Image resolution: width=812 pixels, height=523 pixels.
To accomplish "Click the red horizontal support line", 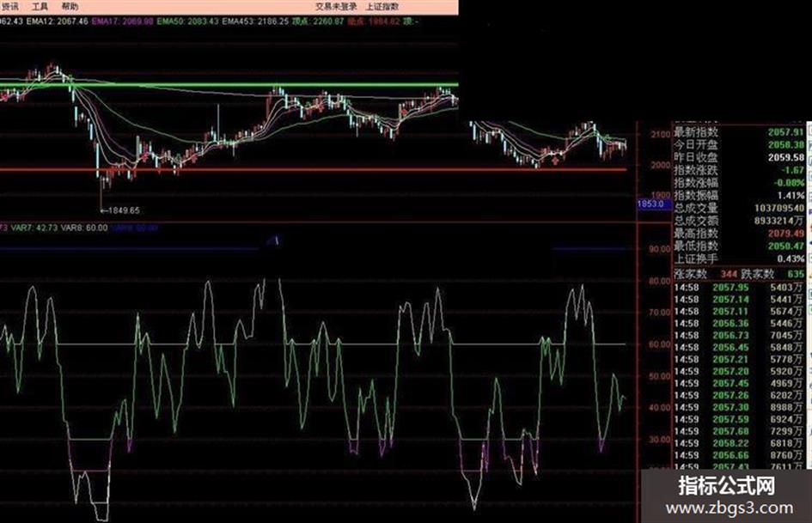I will point(313,169).
